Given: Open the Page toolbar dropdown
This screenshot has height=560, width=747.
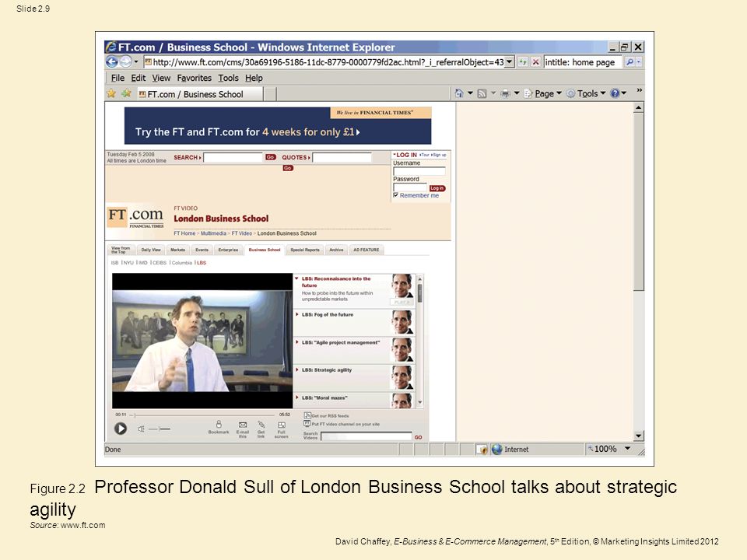Looking at the screenshot, I should (543, 94).
